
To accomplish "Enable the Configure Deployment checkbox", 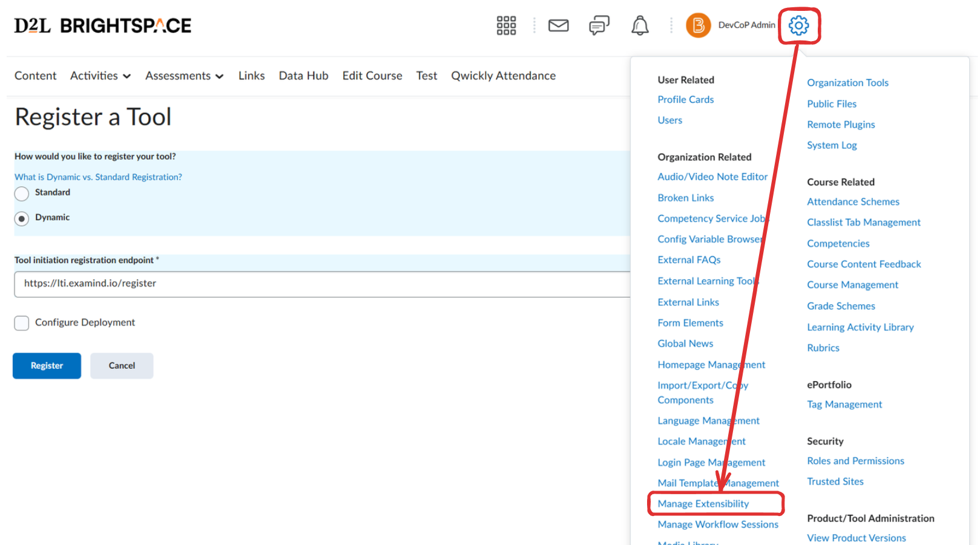I will point(22,323).
